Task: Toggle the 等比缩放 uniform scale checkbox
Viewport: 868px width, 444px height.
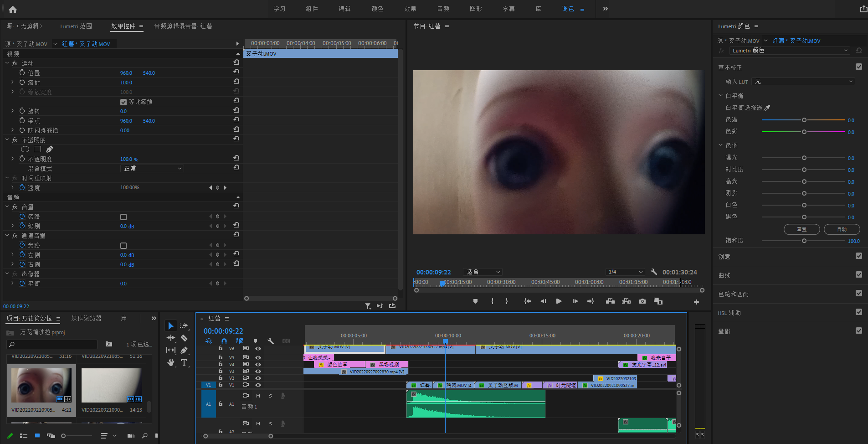Action: point(123,102)
